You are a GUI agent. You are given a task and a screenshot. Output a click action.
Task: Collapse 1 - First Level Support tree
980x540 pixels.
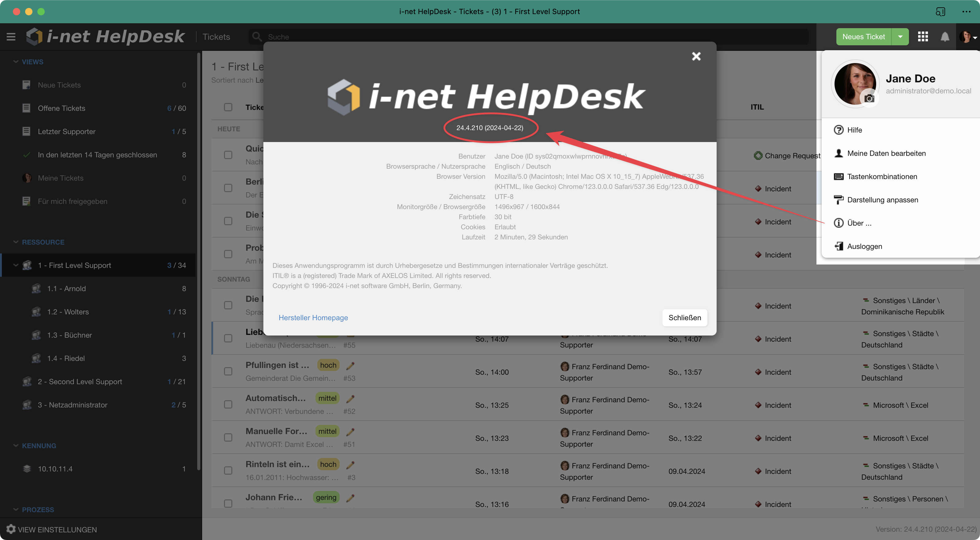click(16, 265)
